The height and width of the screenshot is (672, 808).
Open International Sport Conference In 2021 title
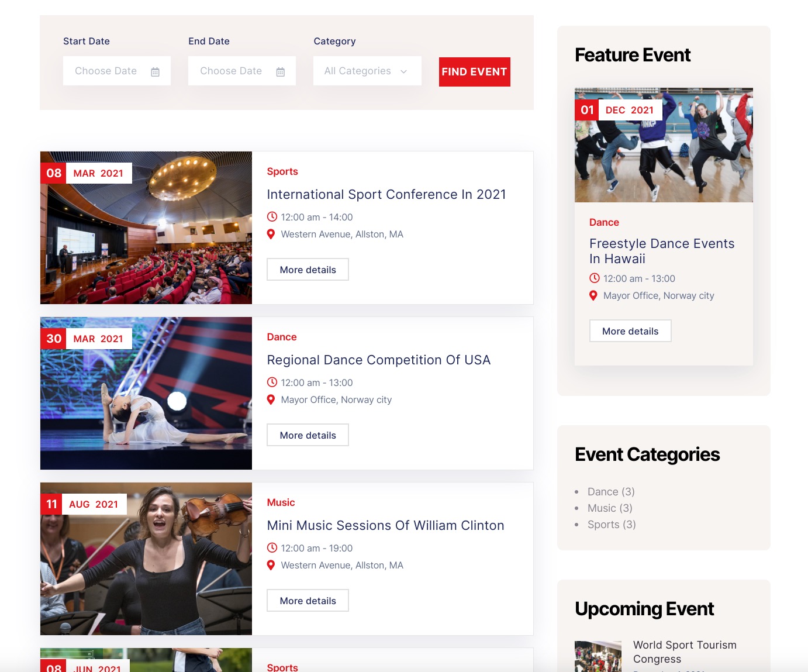[386, 194]
